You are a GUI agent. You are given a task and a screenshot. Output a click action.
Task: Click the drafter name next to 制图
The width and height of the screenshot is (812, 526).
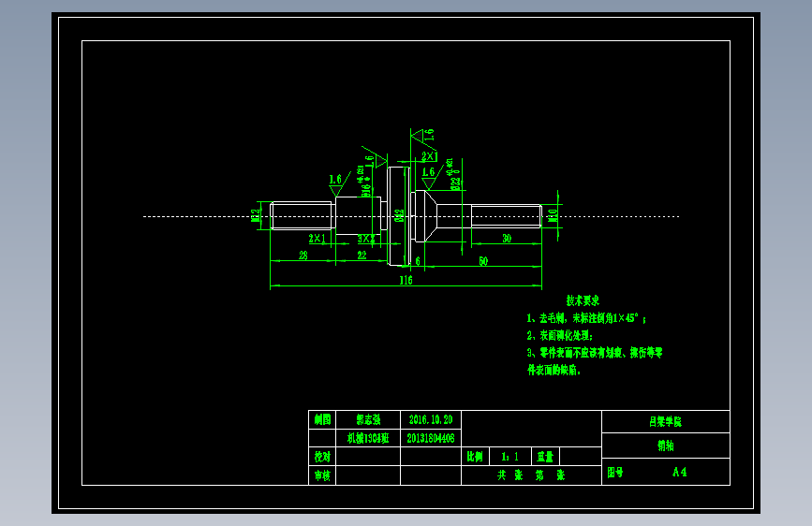click(368, 420)
